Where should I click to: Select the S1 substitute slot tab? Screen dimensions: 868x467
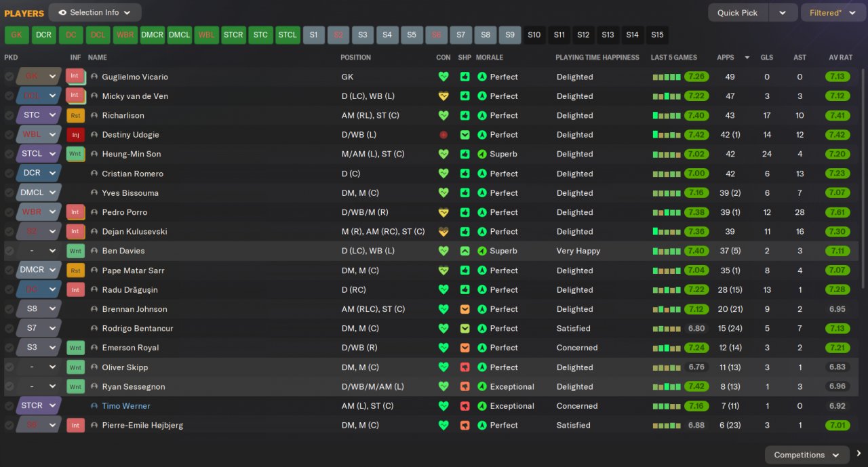click(x=313, y=35)
